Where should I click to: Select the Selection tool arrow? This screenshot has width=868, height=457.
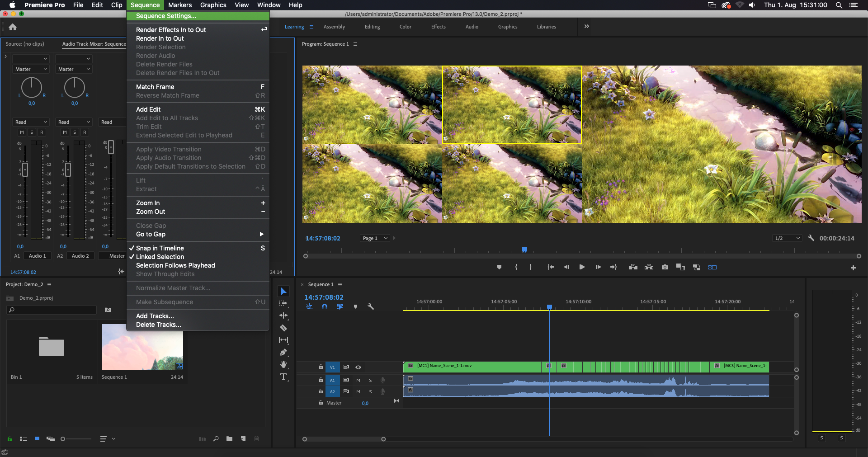pos(283,292)
